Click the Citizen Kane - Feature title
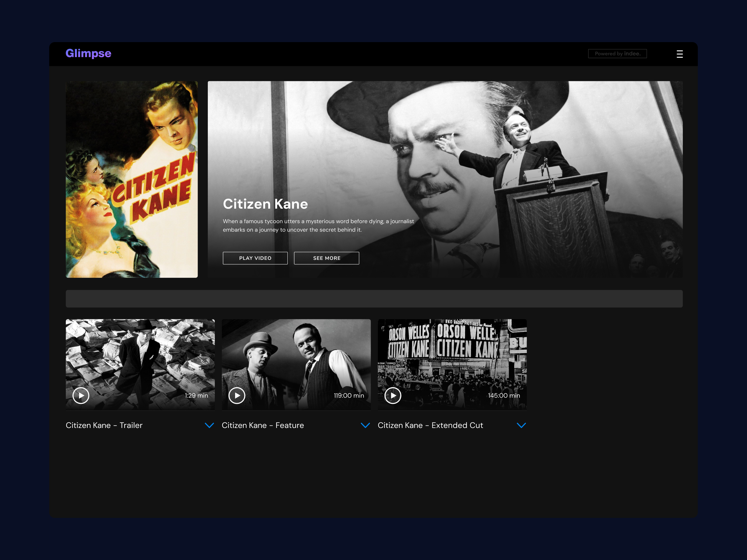Viewport: 747px width, 560px height. 263,425
